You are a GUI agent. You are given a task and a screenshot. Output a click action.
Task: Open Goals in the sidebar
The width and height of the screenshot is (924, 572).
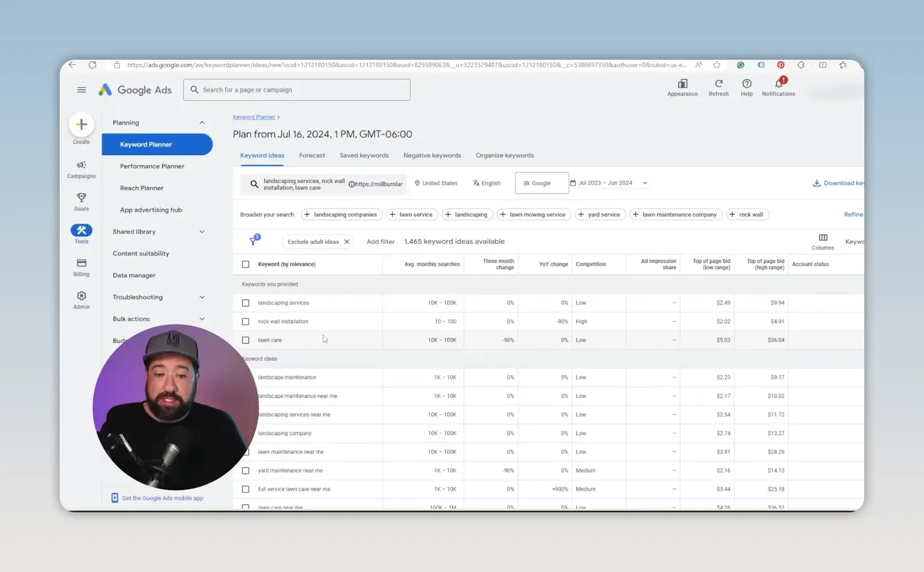coord(81,202)
